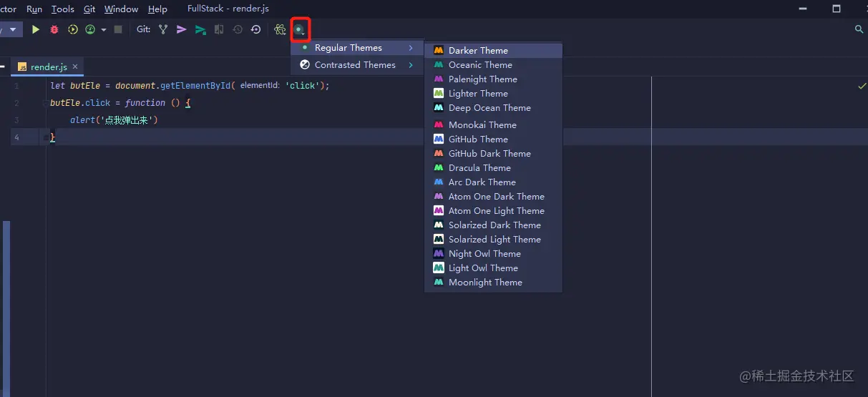Click the 'click' string literal on line 1

click(x=302, y=86)
